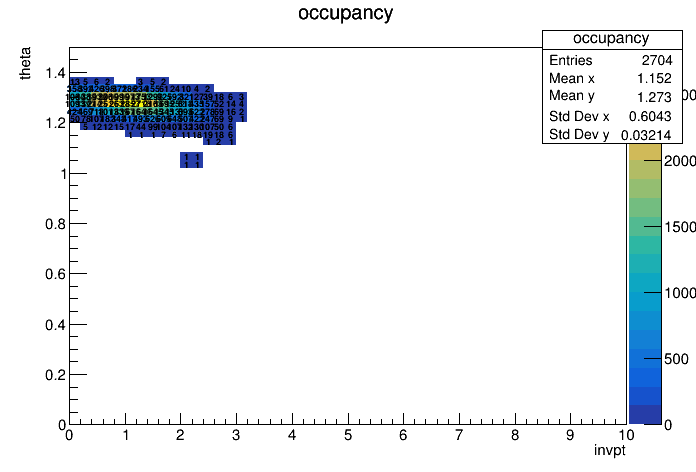696x472 pixels.
Task: Select the x-axis tick label "8"
Action: (x=514, y=435)
